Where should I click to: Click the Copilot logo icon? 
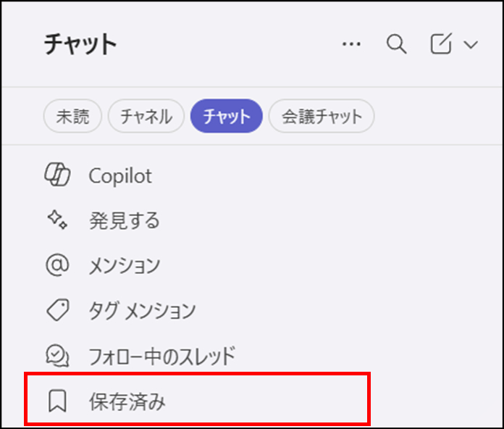coord(56,175)
